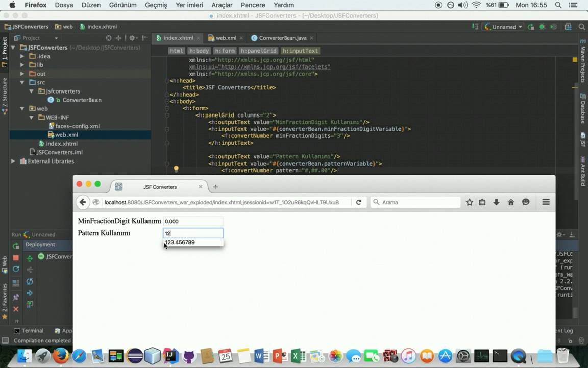Collapse the WEB-INF folder
This screenshot has height=368, width=588.
[32, 117]
